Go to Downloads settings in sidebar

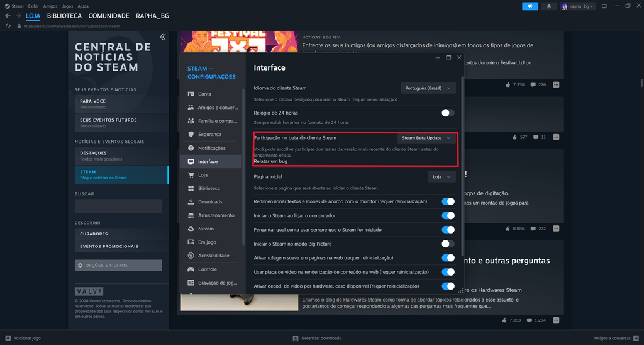point(209,202)
